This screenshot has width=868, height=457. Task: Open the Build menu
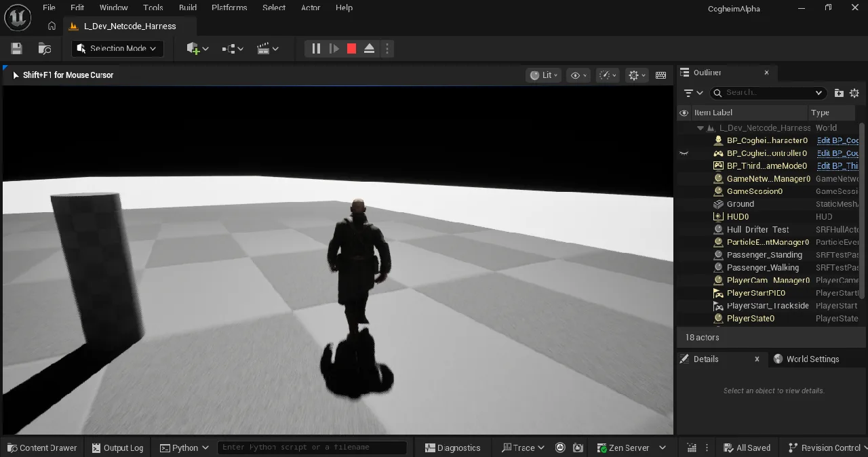click(188, 7)
